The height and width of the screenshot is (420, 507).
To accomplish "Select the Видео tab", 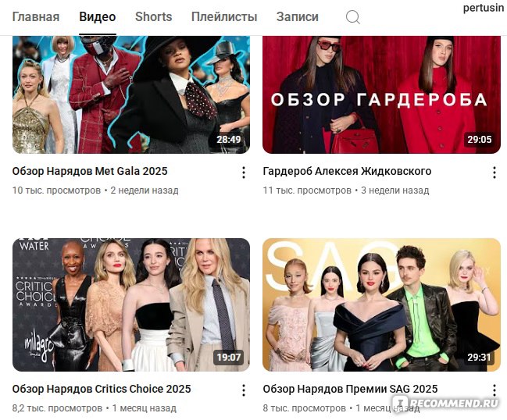I will 98,17.
